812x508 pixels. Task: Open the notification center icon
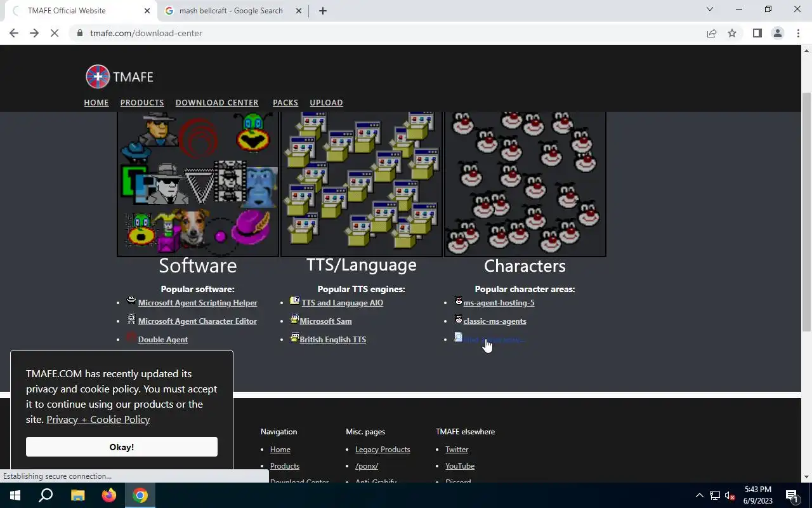(x=792, y=495)
